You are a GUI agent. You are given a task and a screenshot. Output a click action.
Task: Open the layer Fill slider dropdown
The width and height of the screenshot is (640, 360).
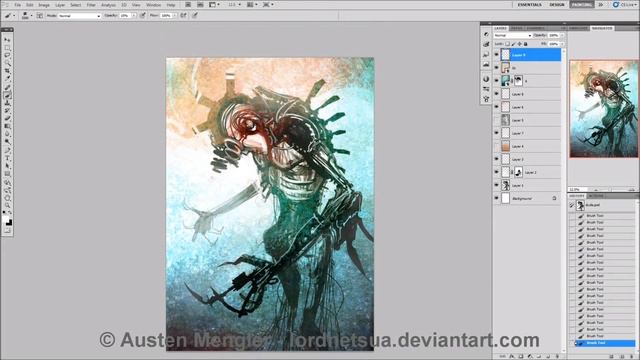pos(562,44)
